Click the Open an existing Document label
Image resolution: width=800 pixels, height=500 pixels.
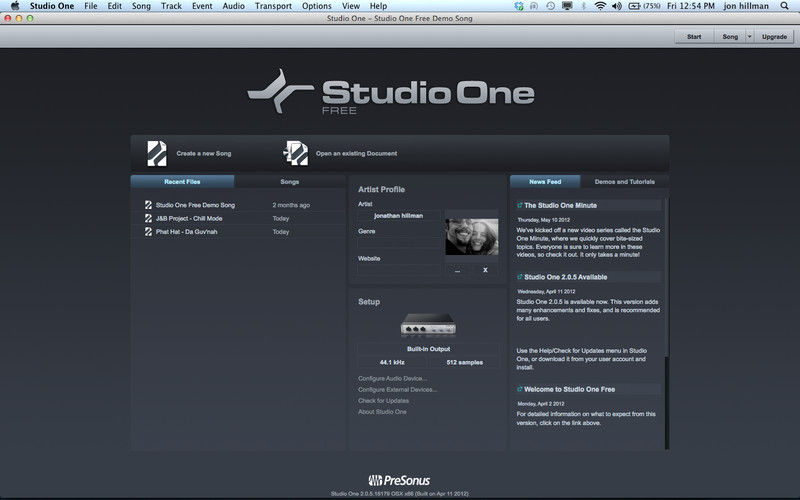tap(356, 153)
